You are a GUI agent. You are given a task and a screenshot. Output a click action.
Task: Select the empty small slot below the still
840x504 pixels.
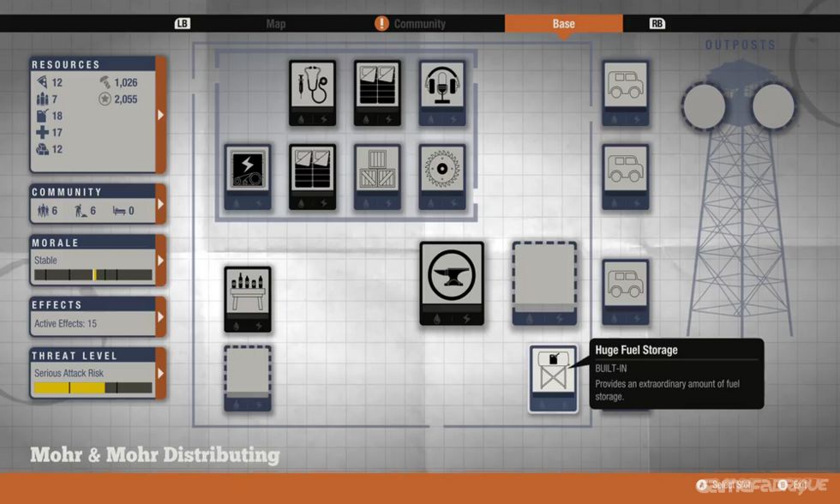pos(248,379)
